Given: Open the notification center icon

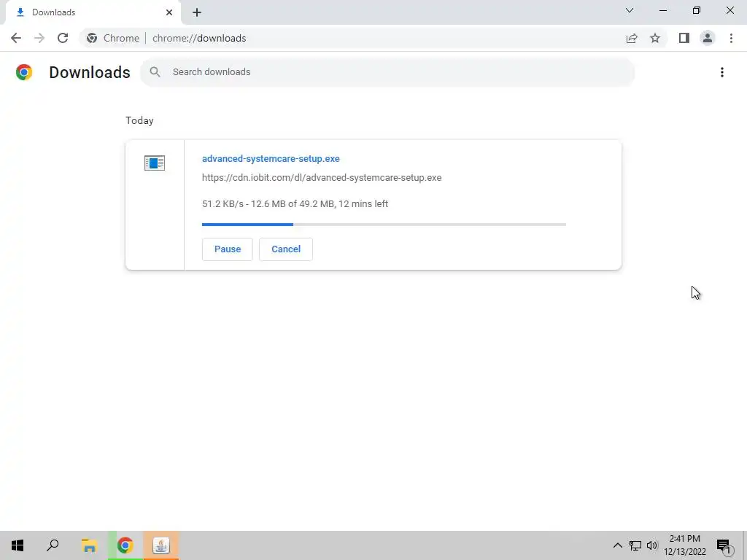Looking at the screenshot, I should (x=724, y=545).
